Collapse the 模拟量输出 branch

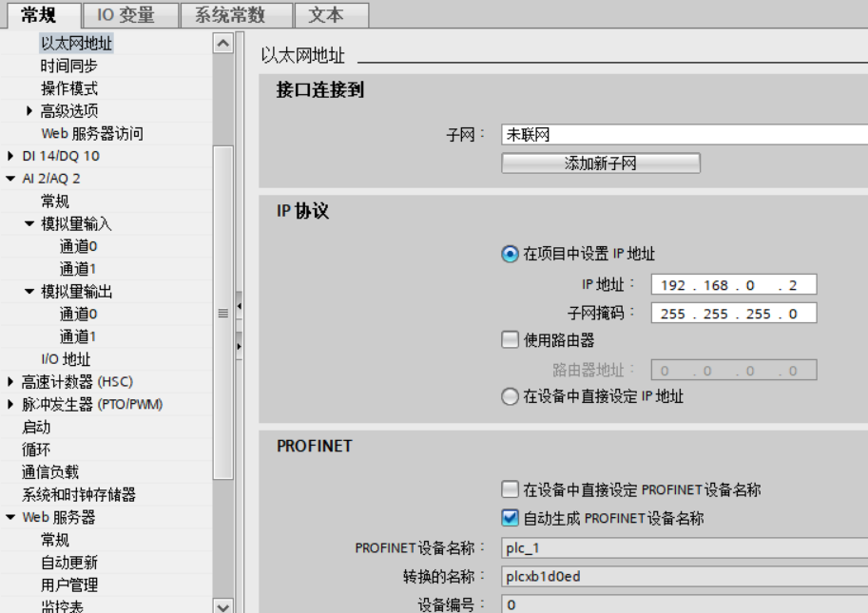pos(30,292)
